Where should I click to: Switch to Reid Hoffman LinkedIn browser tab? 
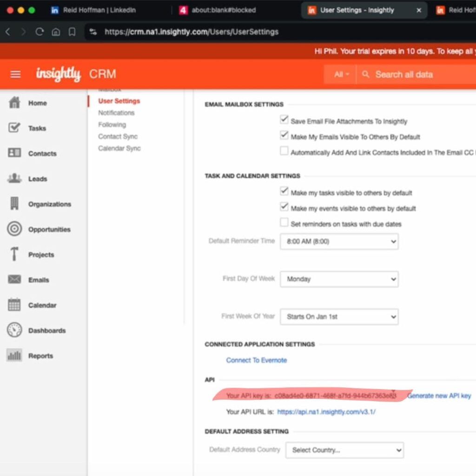99,10
